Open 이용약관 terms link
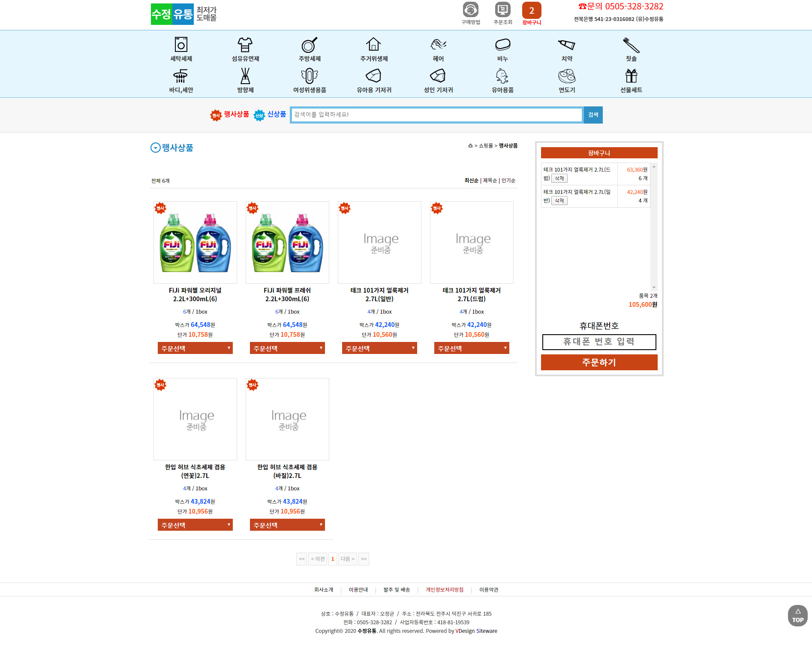 489,590
